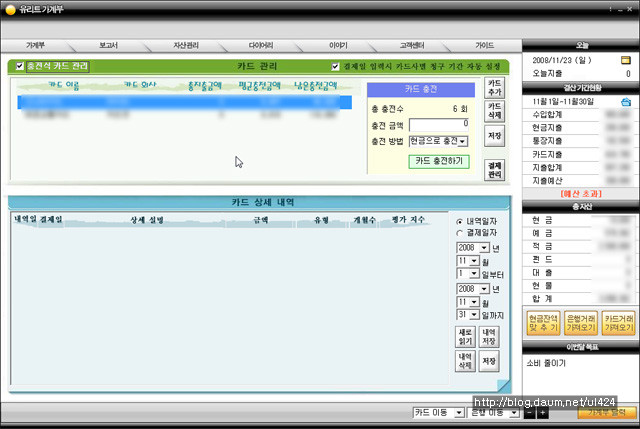Open the end month 11 dropdown
The width and height of the screenshot is (640, 429).
coord(474,302)
